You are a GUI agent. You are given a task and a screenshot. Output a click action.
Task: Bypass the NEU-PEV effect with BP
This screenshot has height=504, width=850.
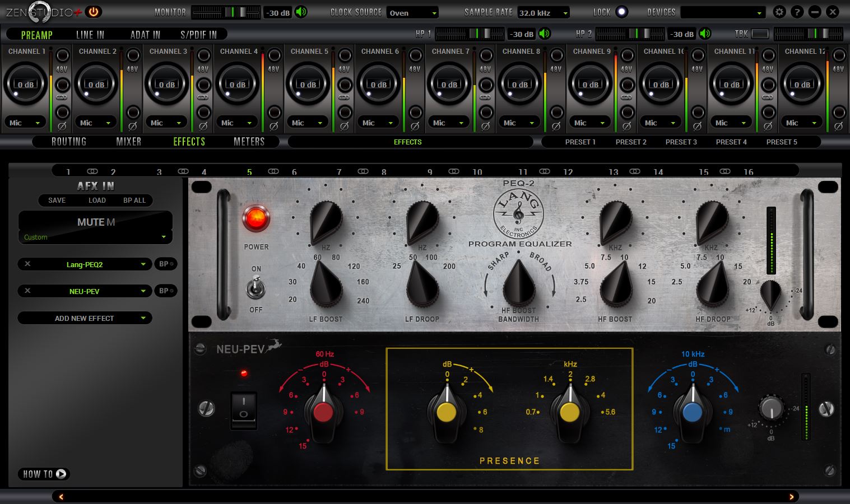[165, 291]
